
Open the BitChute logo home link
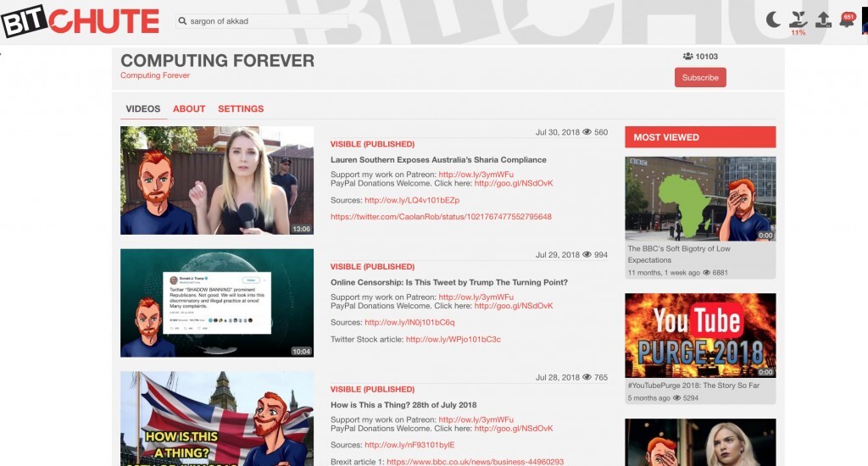tap(81, 21)
